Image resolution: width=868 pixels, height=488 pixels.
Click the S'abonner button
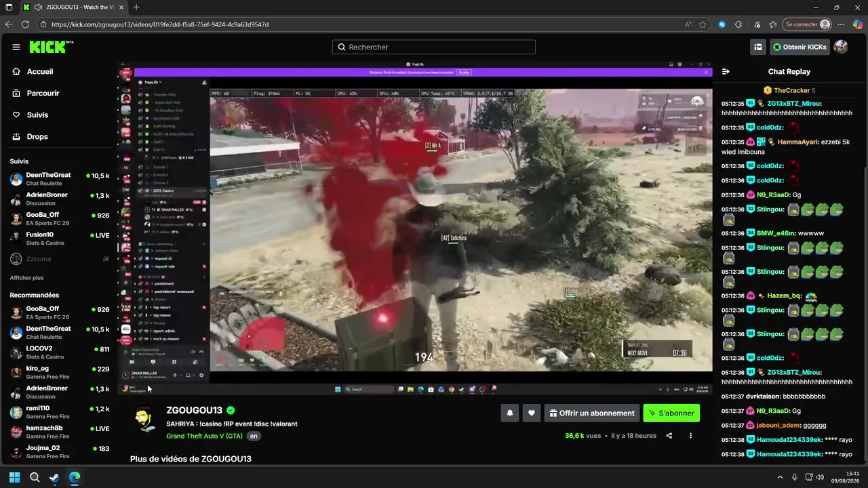(671, 413)
